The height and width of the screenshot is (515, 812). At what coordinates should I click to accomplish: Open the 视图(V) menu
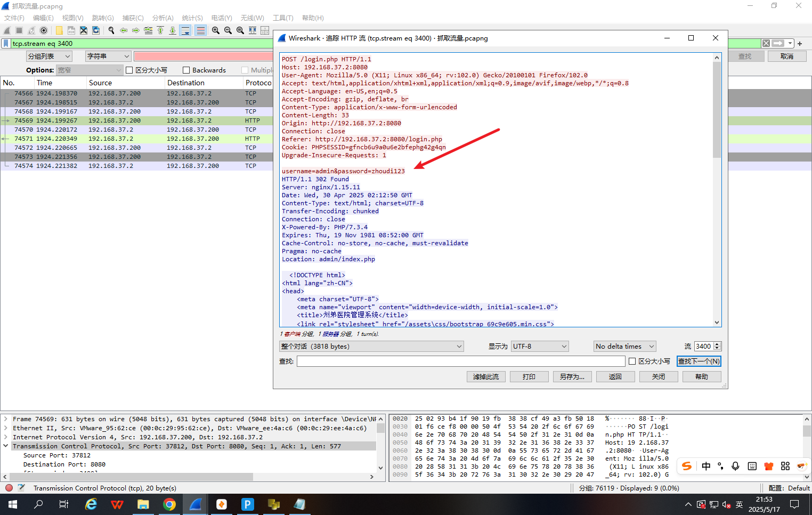pos(73,18)
